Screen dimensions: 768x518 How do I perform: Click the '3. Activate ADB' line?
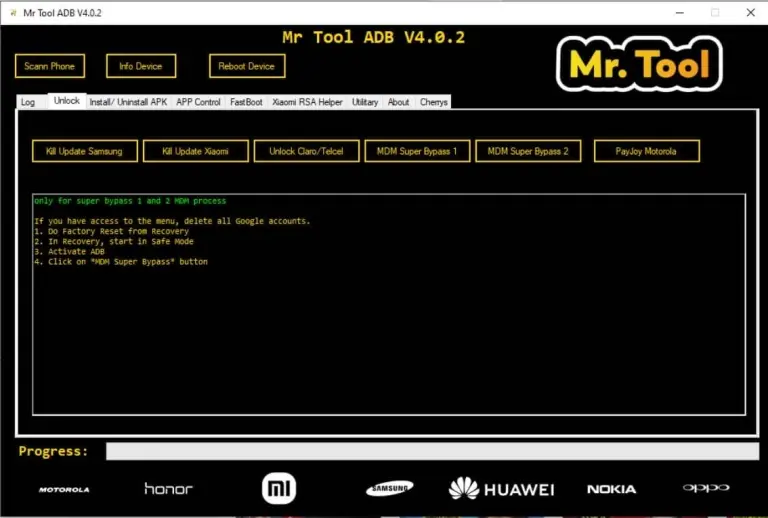(x=69, y=252)
